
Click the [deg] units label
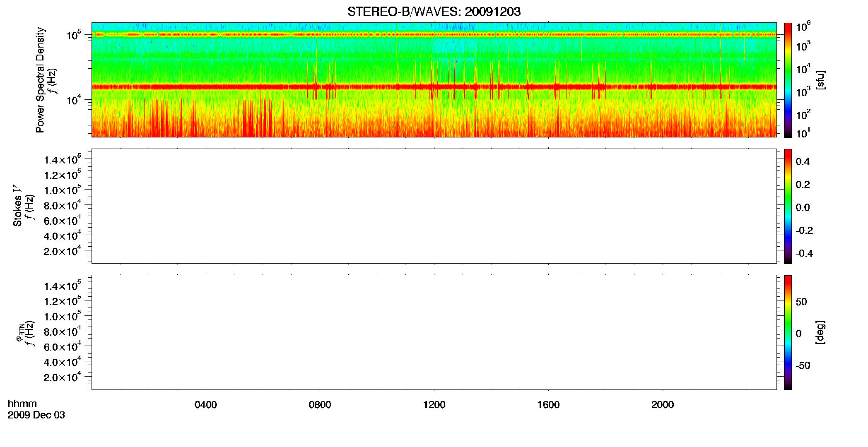pyautogui.click(x=820, y=332)
